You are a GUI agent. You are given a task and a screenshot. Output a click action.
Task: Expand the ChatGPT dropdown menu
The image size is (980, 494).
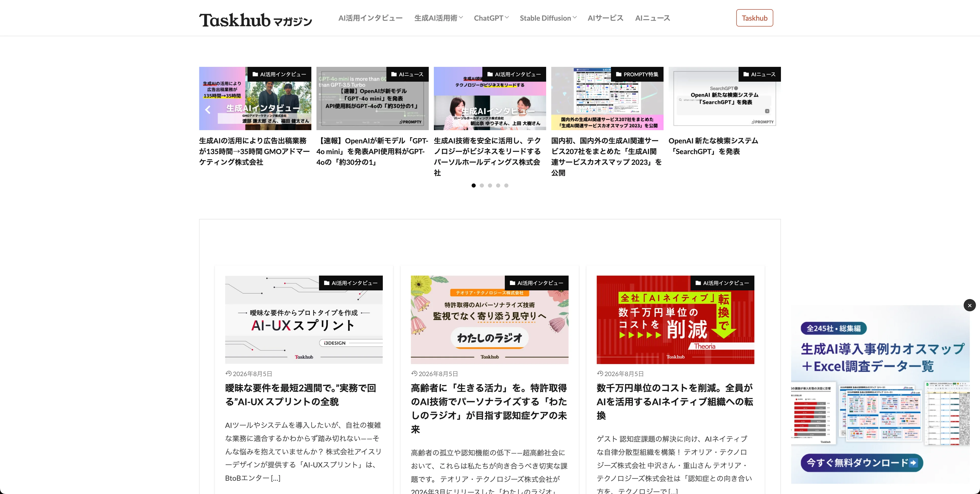491,18
